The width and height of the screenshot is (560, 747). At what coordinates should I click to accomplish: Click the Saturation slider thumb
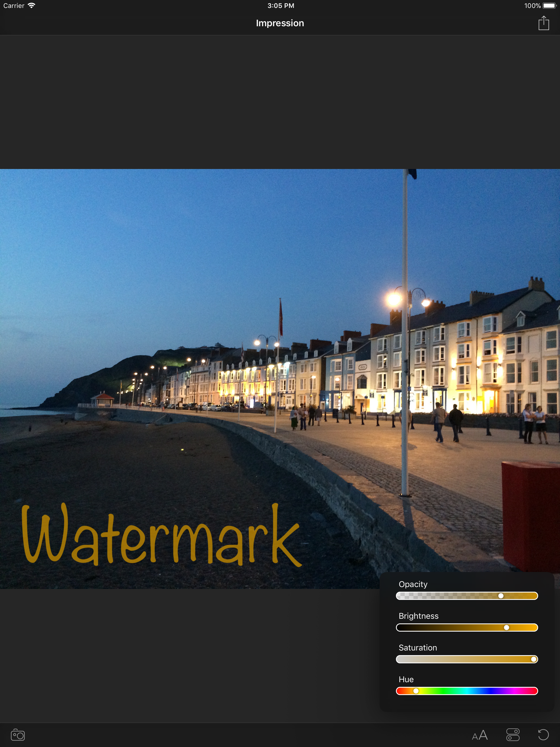coord(534,659)
